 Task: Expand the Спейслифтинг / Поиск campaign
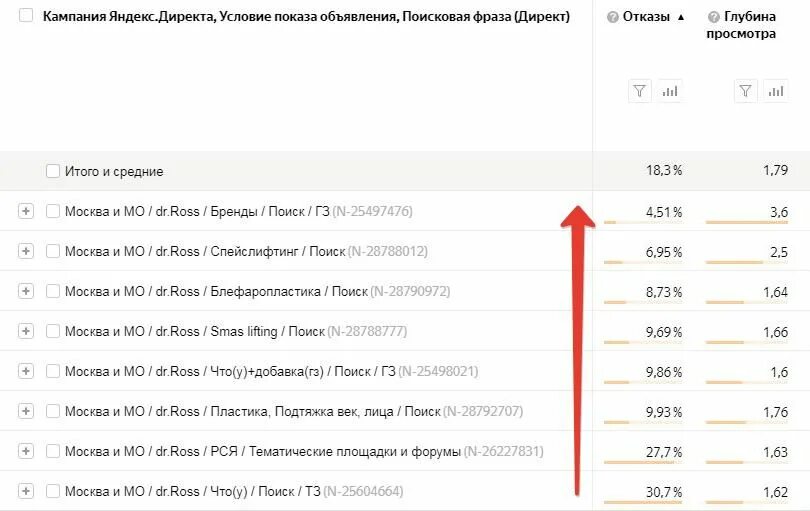tap(26, 251)
